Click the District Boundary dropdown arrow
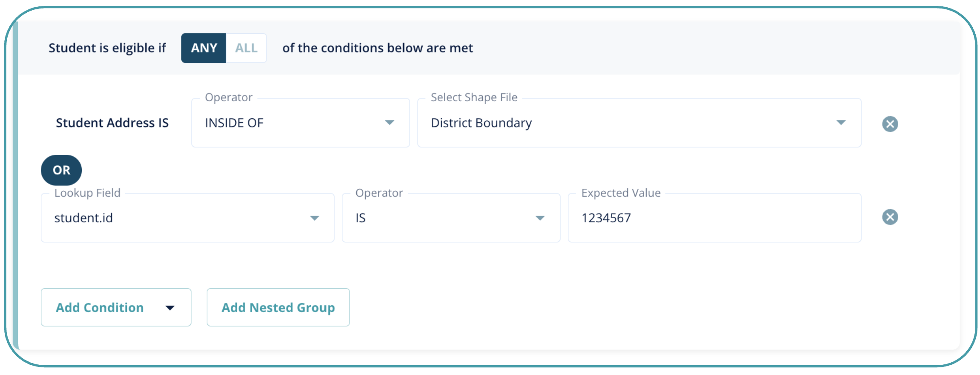Viewport: 980px width, 375px height. tap(840, 123)
